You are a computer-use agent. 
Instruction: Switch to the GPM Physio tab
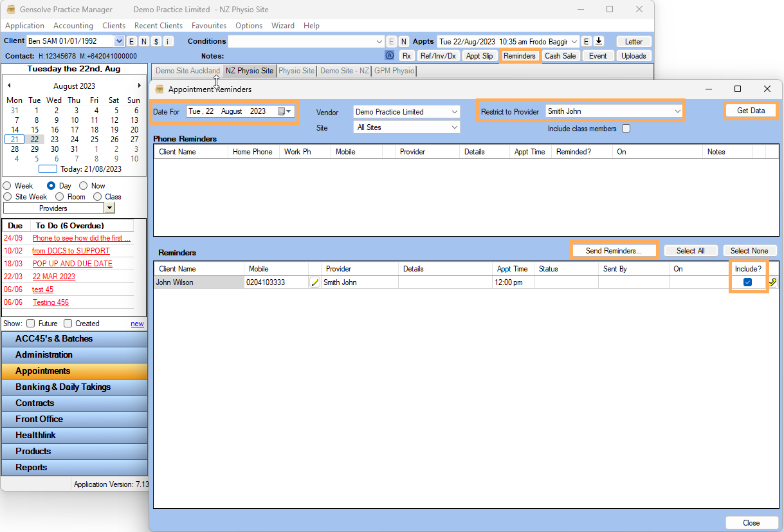point(394,71)
